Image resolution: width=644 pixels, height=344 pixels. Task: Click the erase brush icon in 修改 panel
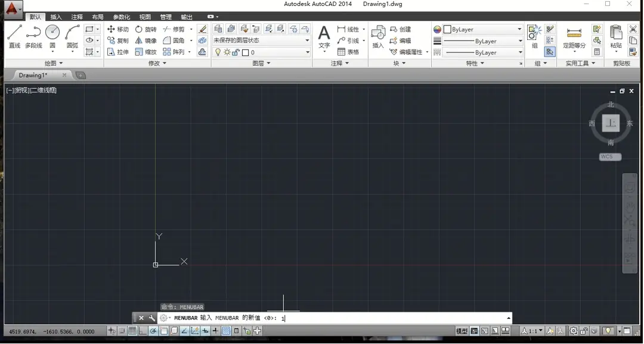(203, 29)
